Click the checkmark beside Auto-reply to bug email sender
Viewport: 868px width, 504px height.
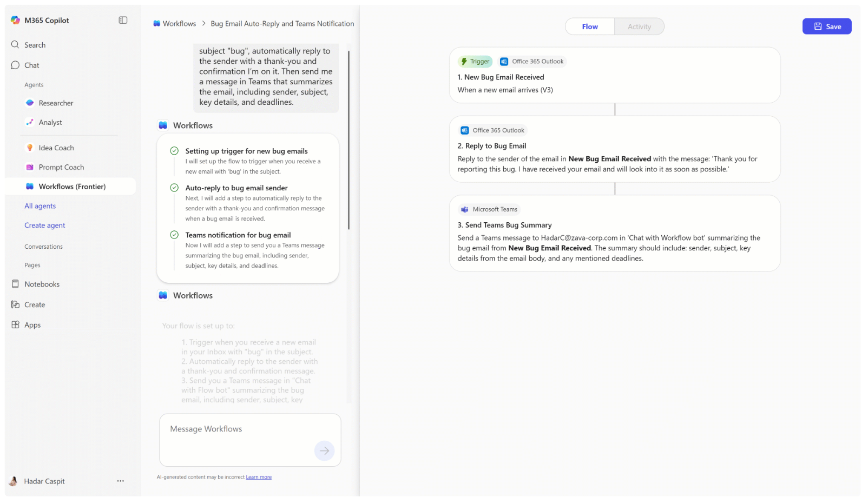pyautogui.click(x=174, y=188)
